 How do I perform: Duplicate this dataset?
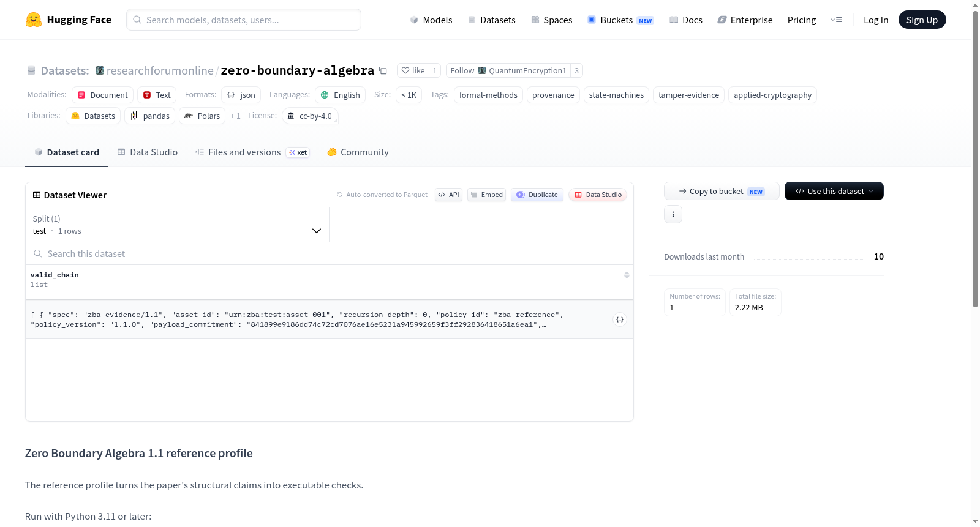(537, 195)
